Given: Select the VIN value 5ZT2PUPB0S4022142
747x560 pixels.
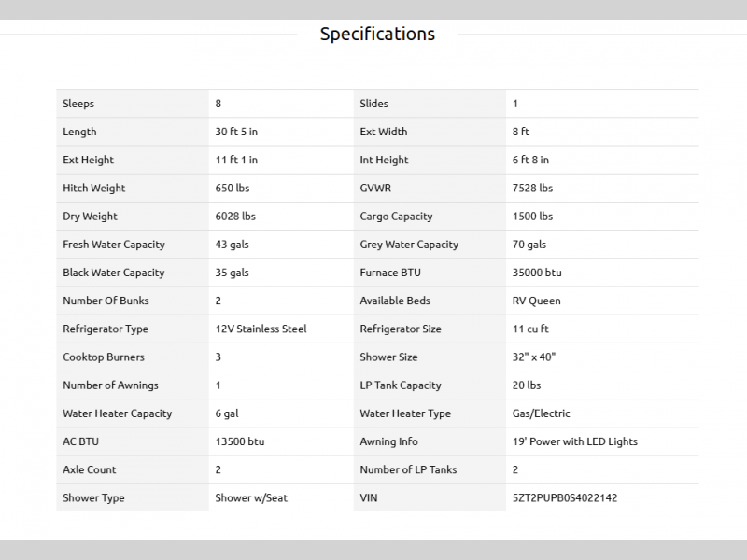Looking at the screenshot, I should click(x=565, y=497).
